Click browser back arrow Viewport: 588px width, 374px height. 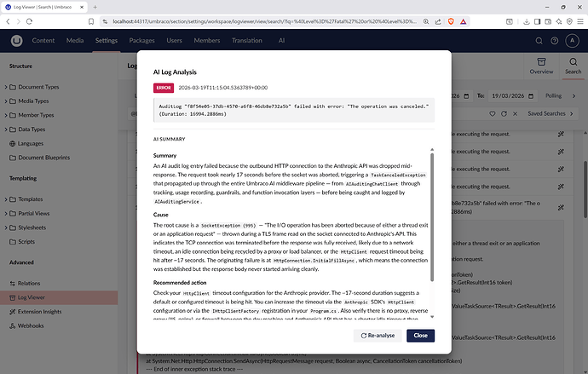pyautogui.click(x=8, y=22)
